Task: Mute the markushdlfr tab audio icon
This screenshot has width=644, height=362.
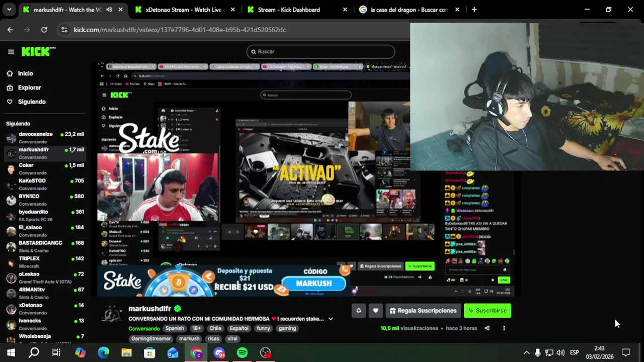Action: (x=109, y=10)
